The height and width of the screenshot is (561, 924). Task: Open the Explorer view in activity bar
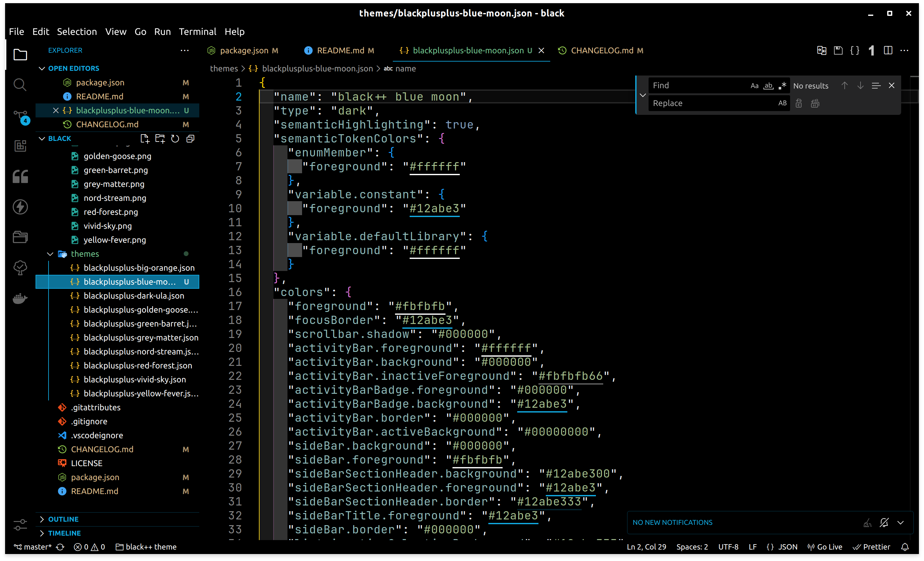pyautogui.click(x=20, y=55)
